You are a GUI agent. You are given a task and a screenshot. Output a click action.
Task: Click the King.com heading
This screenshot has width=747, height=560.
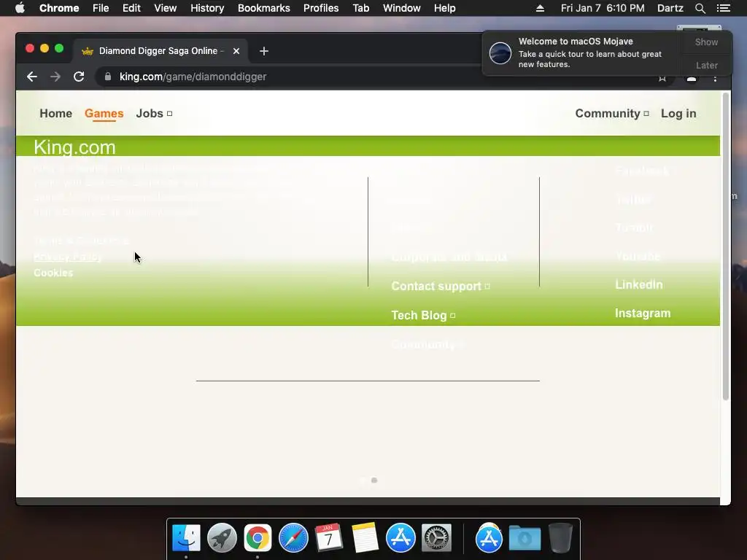75,147
